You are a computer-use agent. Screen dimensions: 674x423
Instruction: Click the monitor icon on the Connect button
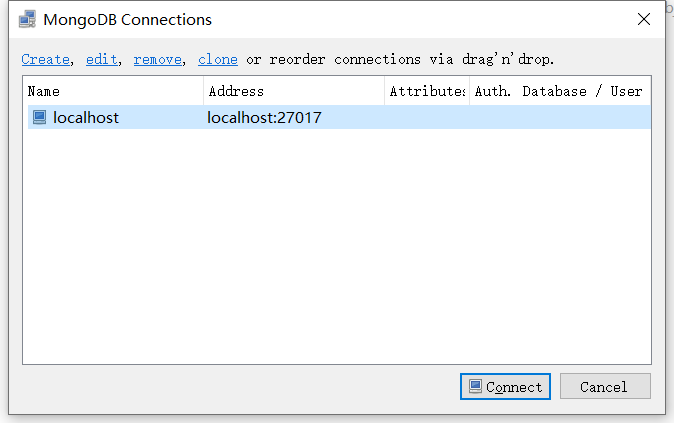click(476, 387)
